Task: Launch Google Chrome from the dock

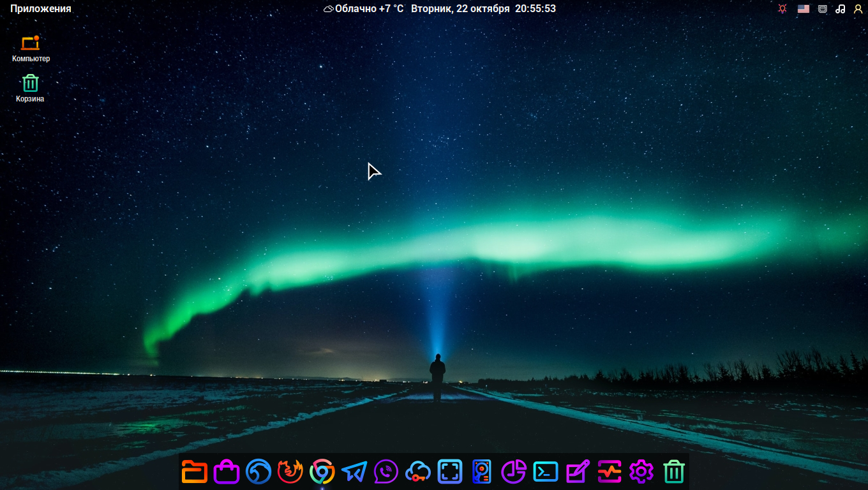Action: 322,471
